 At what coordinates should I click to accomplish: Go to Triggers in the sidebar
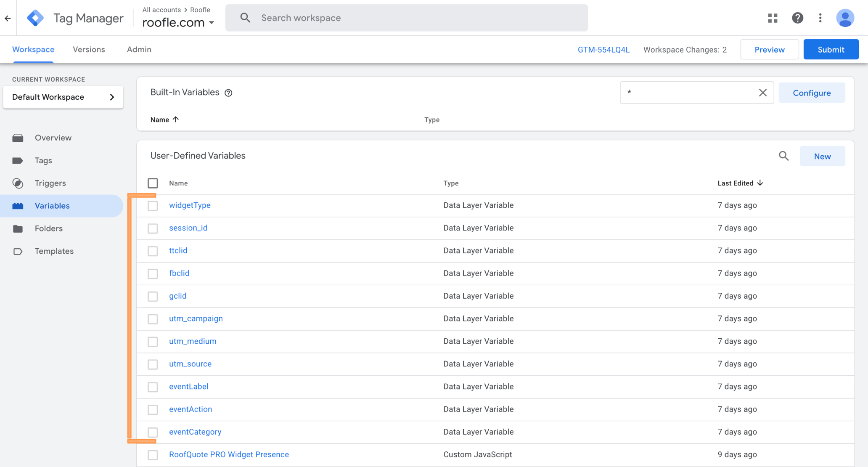[x=50, y=183]
